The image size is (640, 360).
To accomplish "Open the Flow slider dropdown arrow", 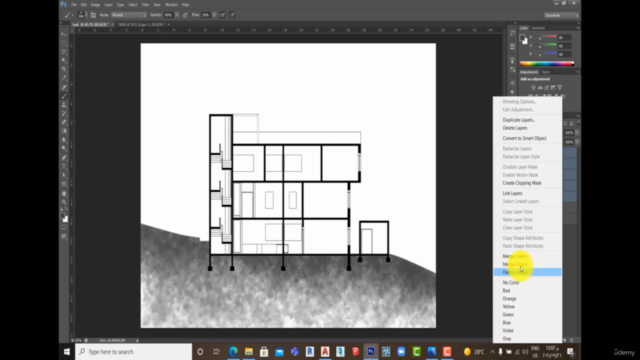I will [x=214, y=15].
